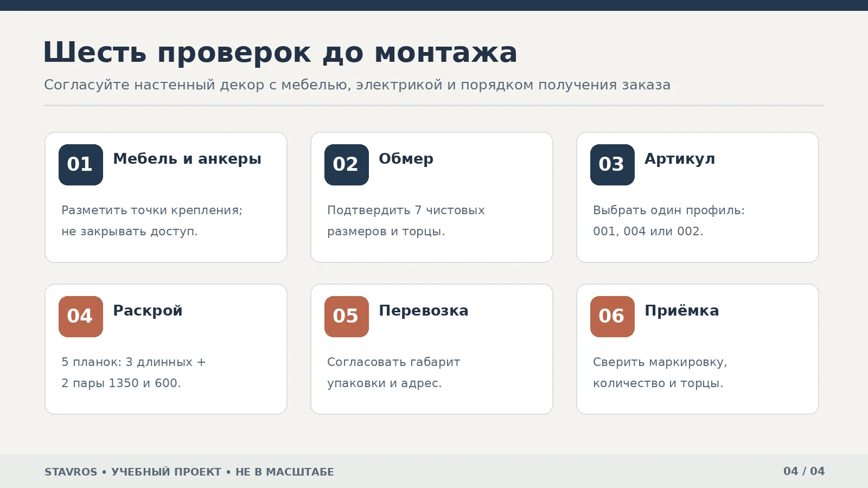
Task: Select the 'Мебель и анкеры' card heading
Action: pyautogui.click(x=187, y=159)
